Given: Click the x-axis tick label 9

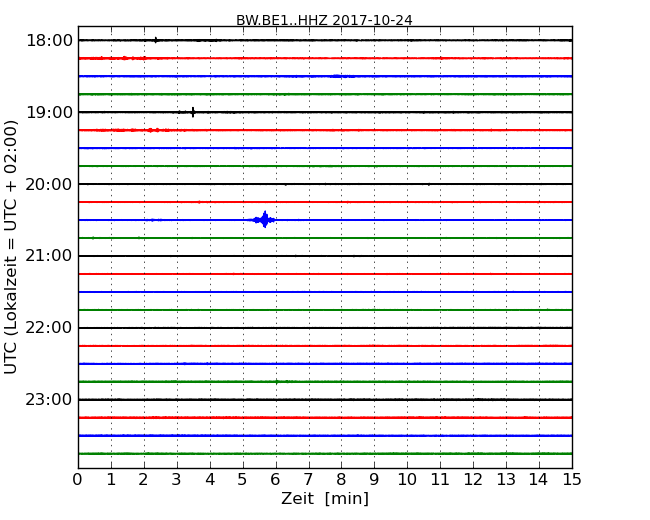Looking at the screenshot, I should 374,479.
